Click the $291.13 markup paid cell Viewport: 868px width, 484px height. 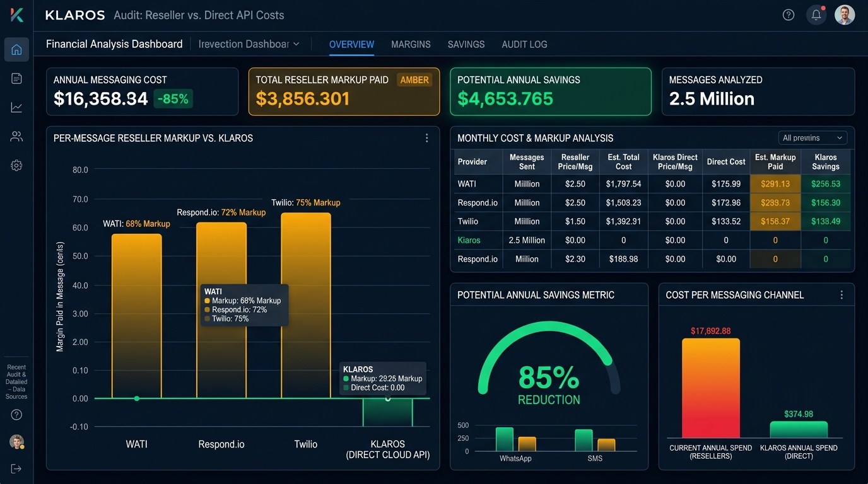click(x=775, y=184)
